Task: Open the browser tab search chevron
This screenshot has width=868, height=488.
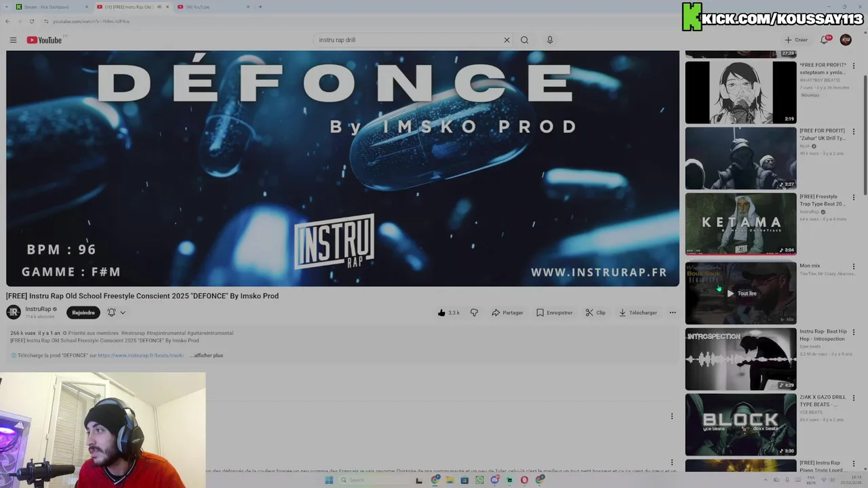Action: pos(6,7)
